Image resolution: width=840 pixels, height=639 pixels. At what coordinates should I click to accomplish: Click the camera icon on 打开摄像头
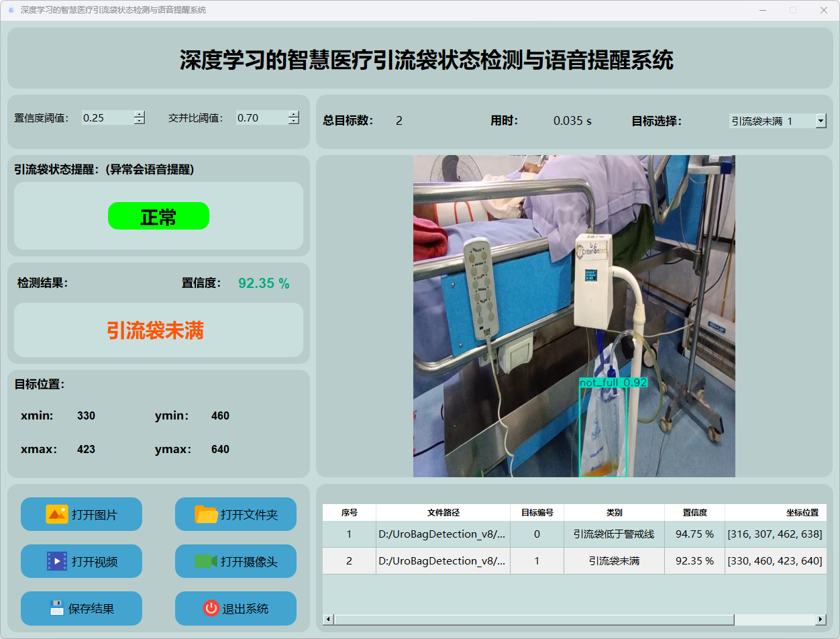tap(206, 561)
